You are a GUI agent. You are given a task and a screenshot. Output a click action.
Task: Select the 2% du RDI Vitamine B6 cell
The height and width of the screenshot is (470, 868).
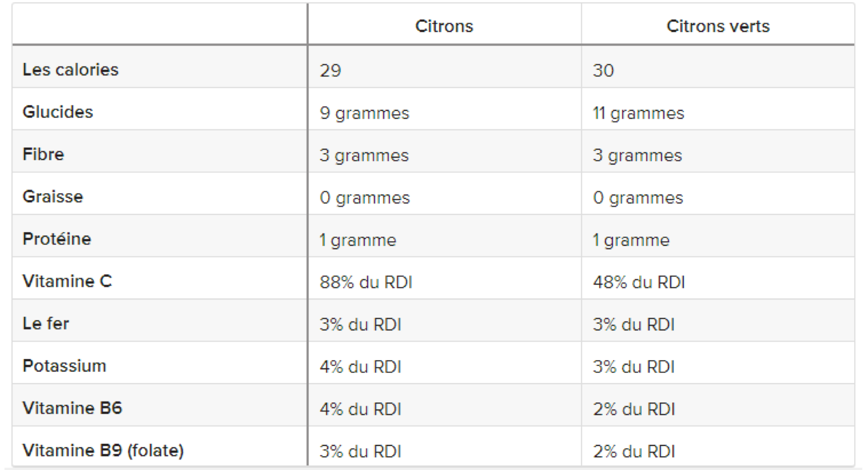[634, 409]
